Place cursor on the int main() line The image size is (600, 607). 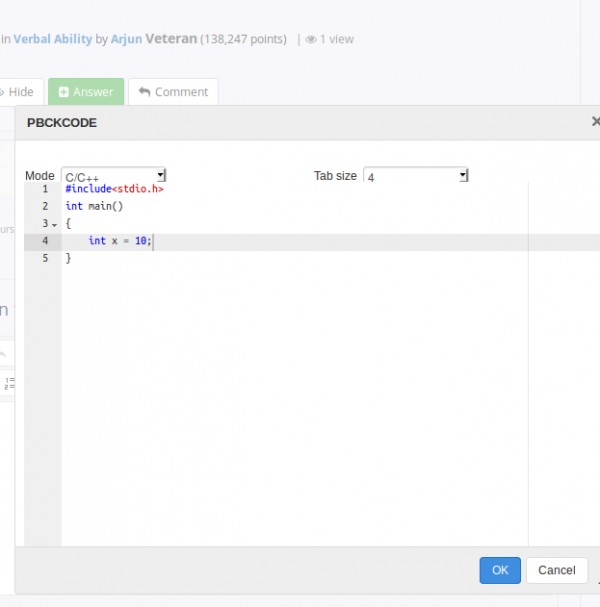point(94,206)
